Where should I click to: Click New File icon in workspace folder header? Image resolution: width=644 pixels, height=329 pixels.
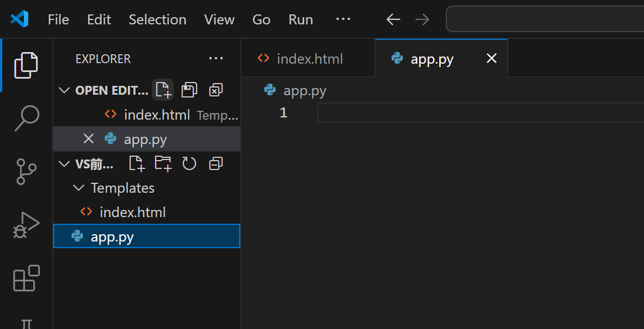tap(137, 163)
